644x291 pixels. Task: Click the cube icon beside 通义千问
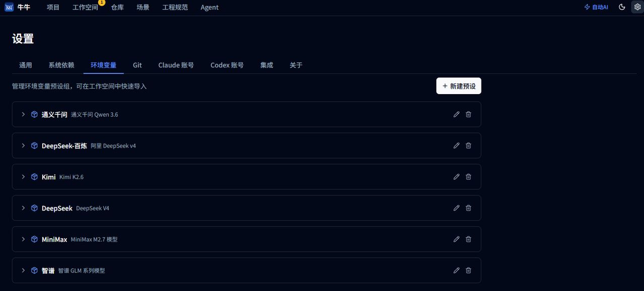34,114
